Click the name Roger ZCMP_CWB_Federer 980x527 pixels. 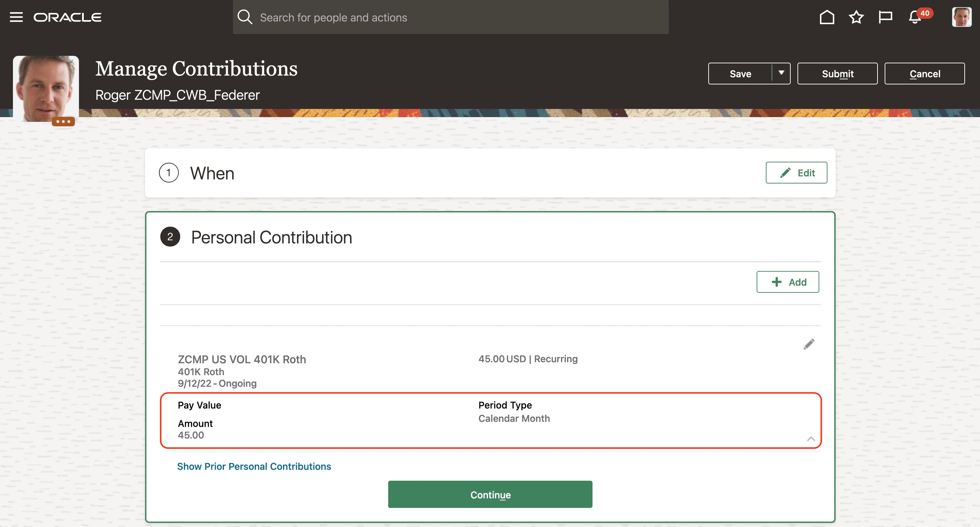pos(177,95)
